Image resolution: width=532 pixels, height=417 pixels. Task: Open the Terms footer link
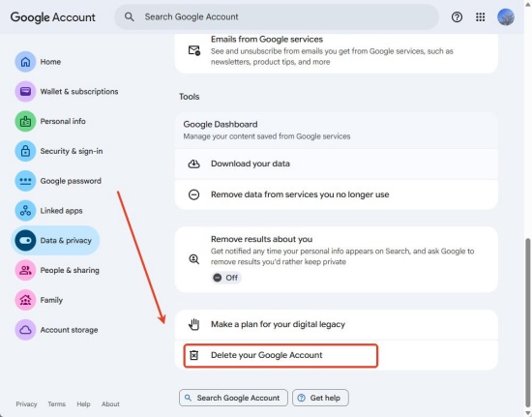57,404
